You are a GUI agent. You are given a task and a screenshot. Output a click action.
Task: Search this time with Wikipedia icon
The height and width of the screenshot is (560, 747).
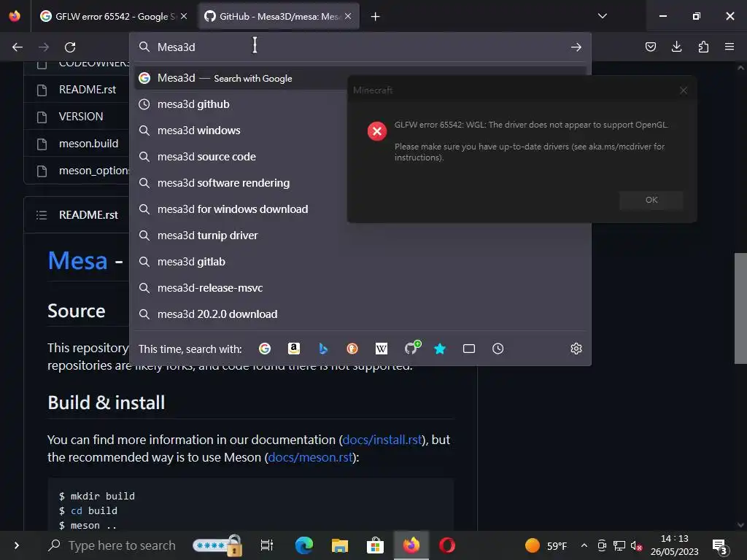pyautogui.click(x=381, y=349)
